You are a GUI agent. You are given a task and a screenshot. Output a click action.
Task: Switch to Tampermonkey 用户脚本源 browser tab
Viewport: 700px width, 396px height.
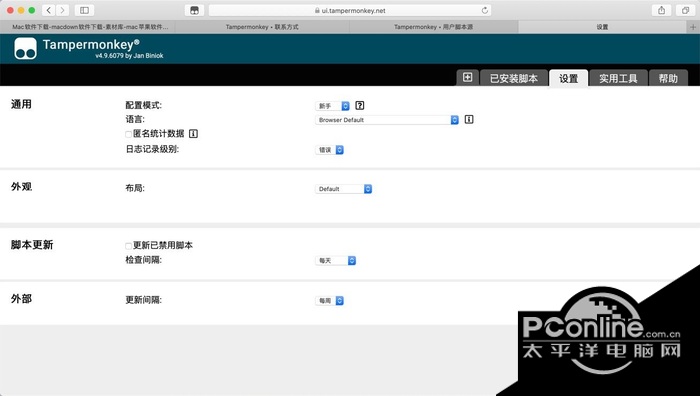coord(433,27)
